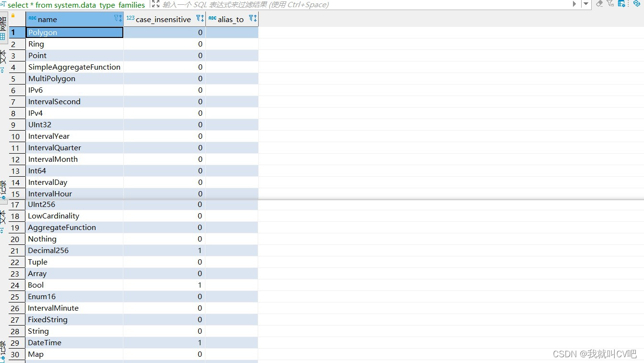Click row number 10 header
644x363 pixels.
coord(17,136)
